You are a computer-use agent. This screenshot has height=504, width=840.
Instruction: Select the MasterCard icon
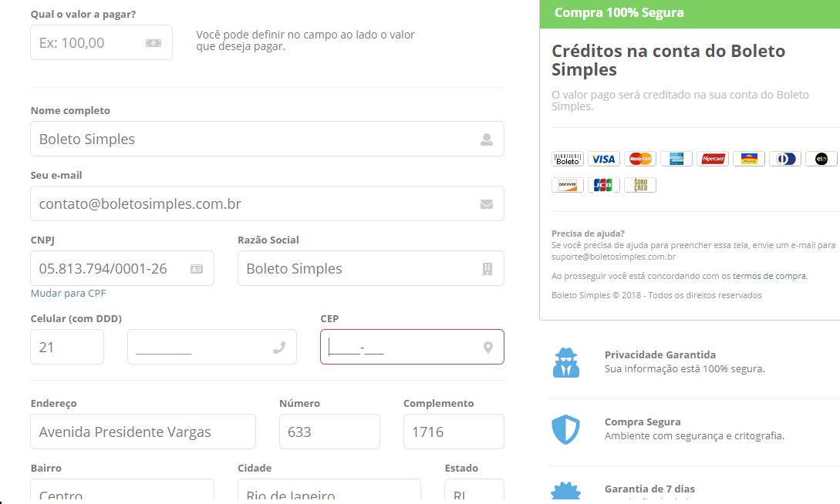(640, 159)
